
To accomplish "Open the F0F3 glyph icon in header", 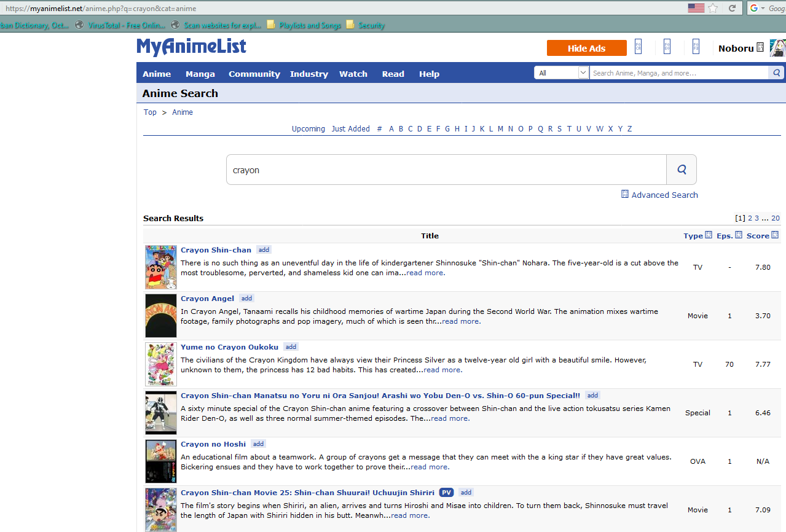I will 696,47.
